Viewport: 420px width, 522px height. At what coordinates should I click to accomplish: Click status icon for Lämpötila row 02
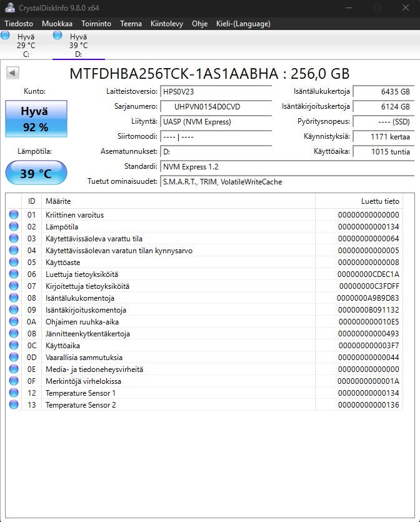[x=14, y=226]
